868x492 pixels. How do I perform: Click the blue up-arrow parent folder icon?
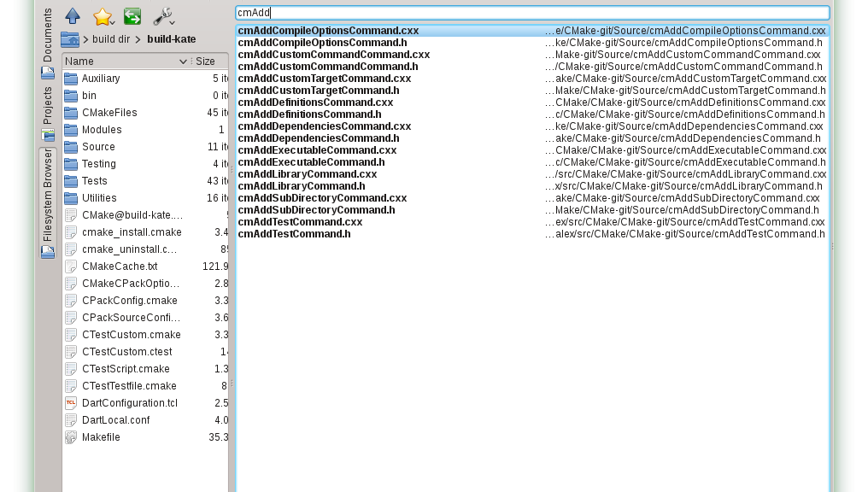point(73,16)
